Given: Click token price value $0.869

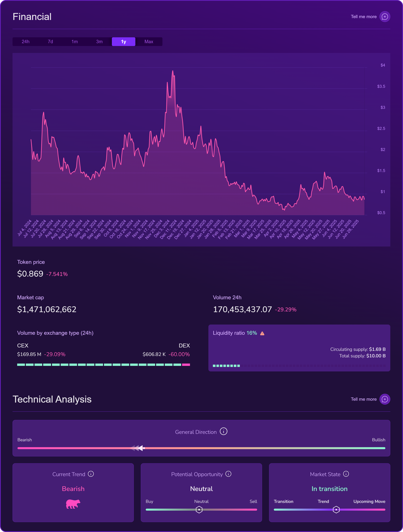Looking at the screenshot, I should tap(30, 274).
